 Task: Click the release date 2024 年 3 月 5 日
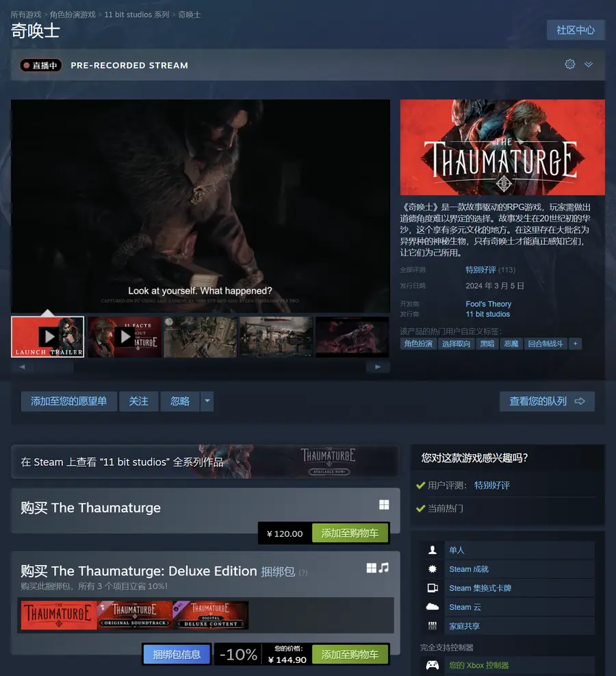pos(495,286)
